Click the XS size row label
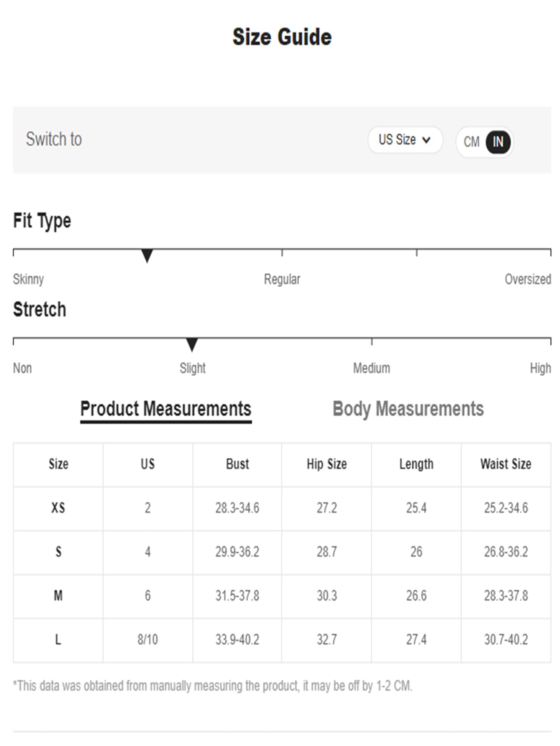This screenshot has height=746, width=560. (x=58, y=508)
